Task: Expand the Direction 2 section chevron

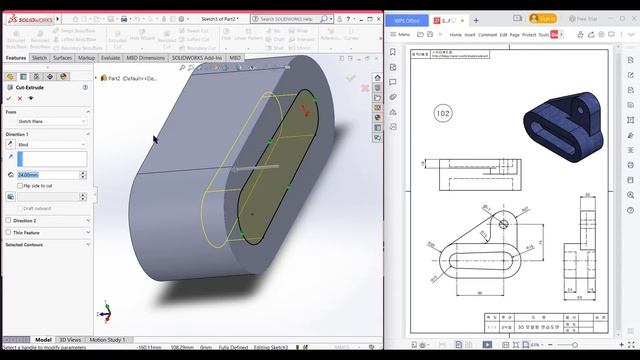Action: tap(88, 220)
